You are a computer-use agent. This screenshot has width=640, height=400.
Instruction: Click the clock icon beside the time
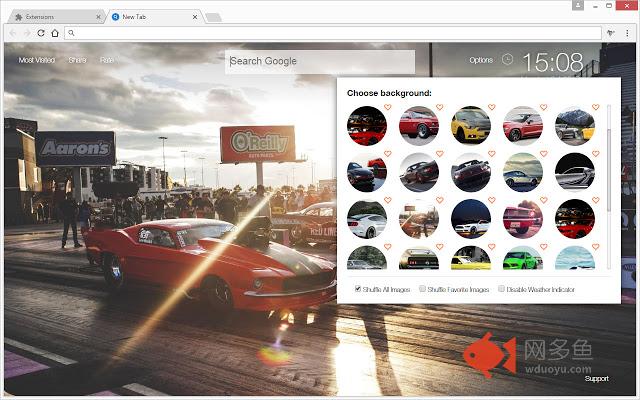click(x=507, y=60)
